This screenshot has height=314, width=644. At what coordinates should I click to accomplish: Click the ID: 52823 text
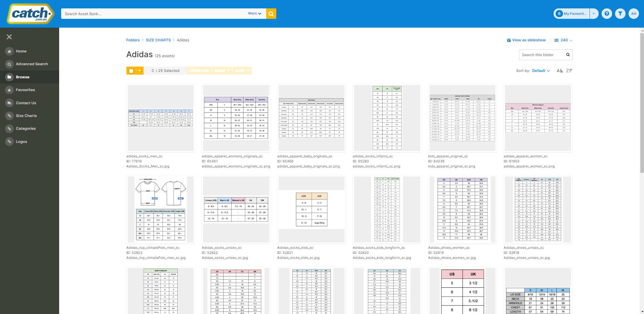(x=134, y=253)
